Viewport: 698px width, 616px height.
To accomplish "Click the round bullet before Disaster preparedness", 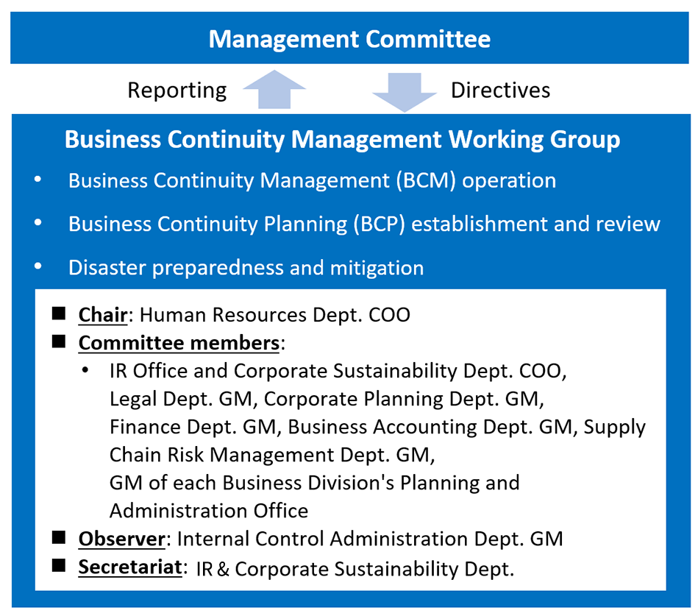I will point(38,267).
